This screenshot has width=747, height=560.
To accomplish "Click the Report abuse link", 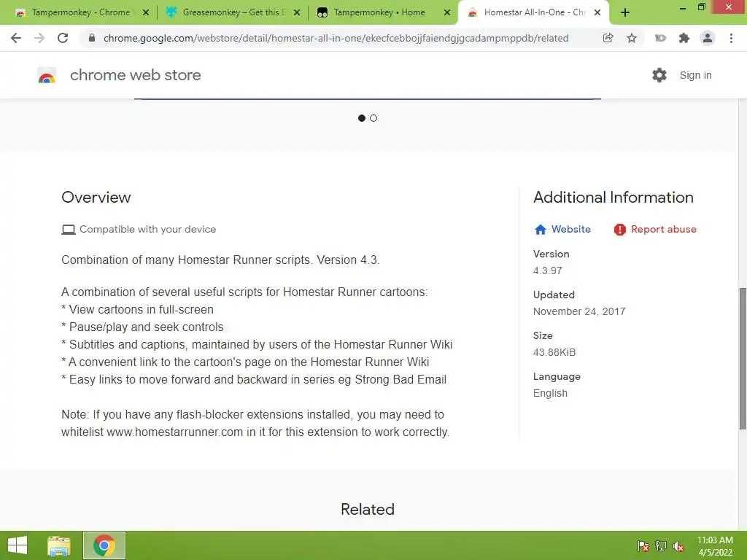I will click(664, 229).
